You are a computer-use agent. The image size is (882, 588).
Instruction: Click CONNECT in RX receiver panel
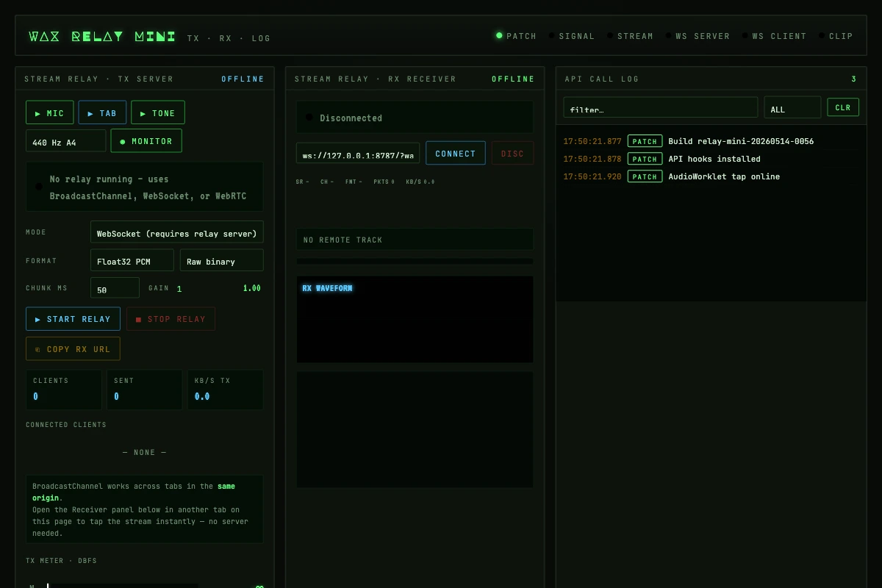click(x=456, y=153)
